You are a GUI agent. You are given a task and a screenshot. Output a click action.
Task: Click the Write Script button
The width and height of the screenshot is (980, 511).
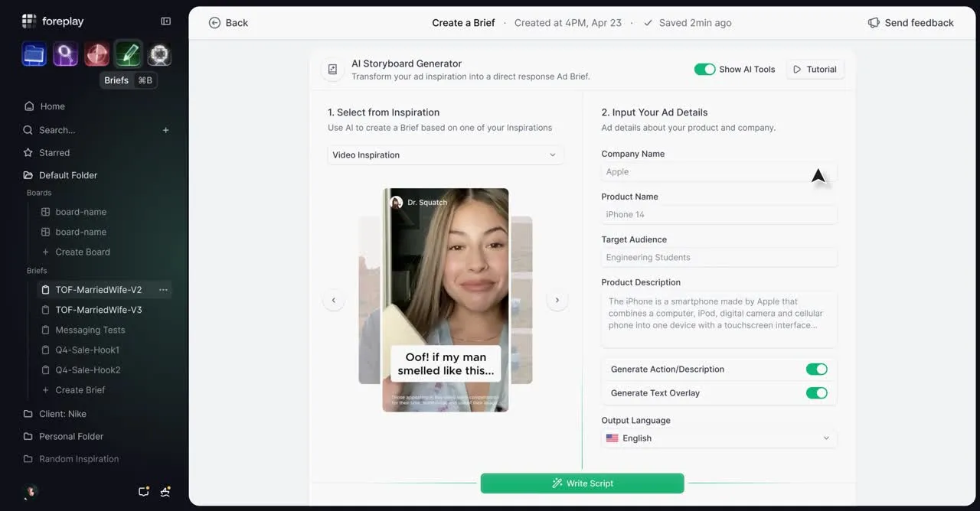tap(582, 483)
